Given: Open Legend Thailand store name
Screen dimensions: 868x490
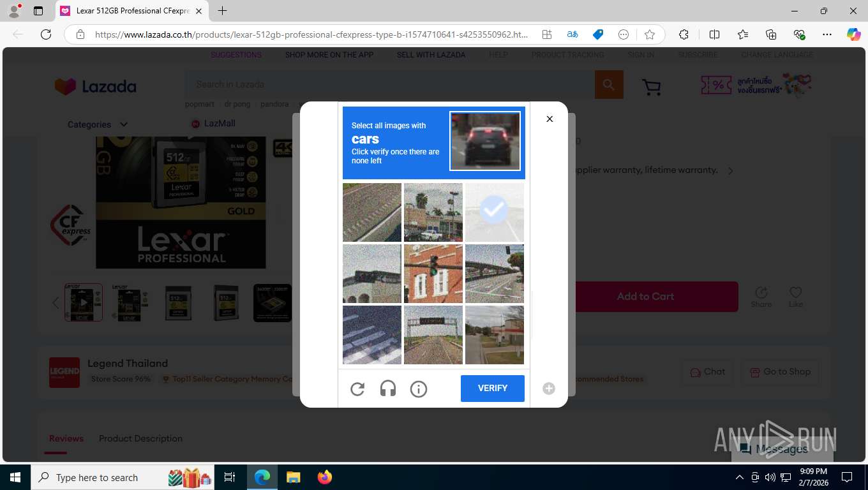Looking at the screenshot, I should click(x=128, y=363).
